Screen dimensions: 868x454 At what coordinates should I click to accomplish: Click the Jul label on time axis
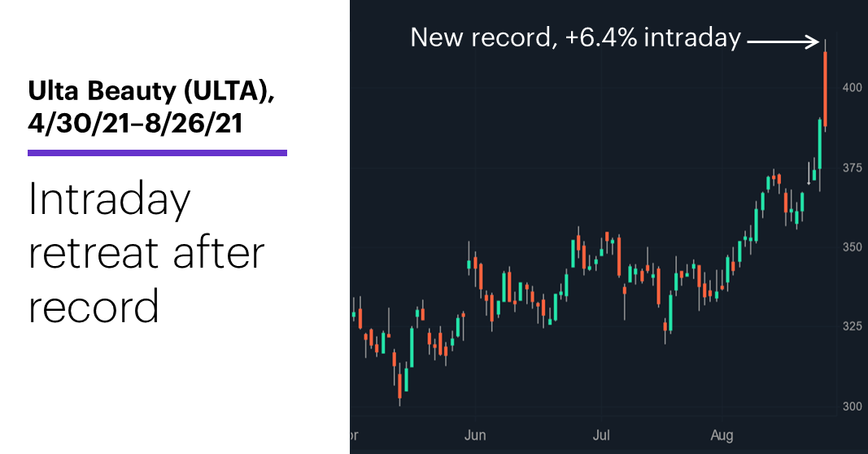coord(601,435)
